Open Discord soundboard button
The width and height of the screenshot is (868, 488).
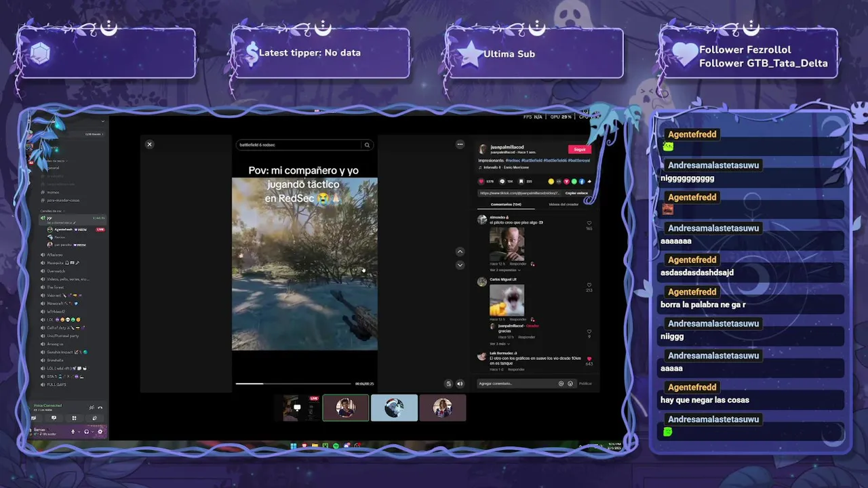point(95,418)
